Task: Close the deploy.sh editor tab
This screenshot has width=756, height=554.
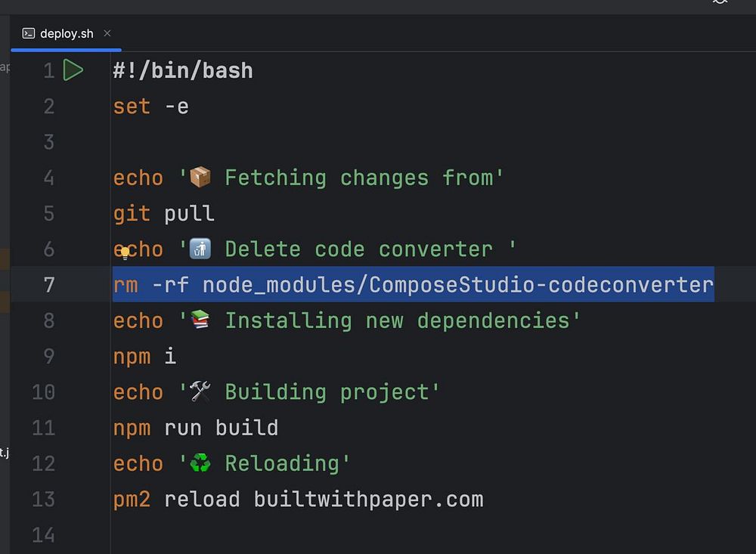Action: [107, 33]
